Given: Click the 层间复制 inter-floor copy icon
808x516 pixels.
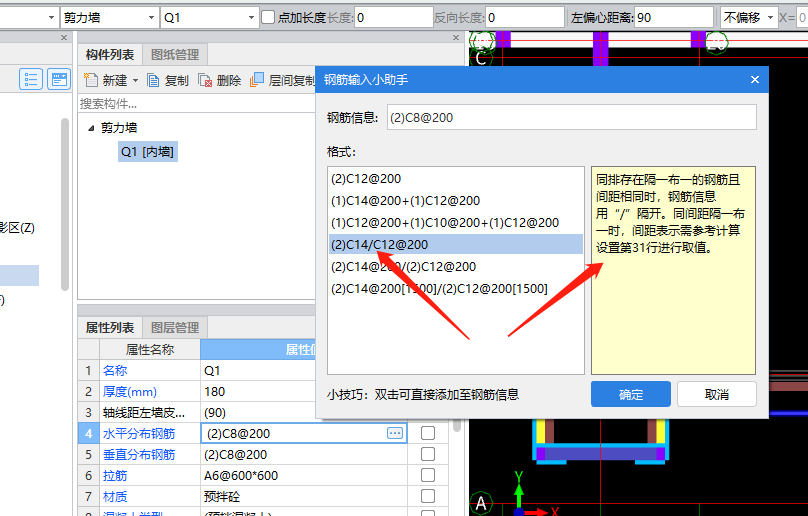Looking at the screenshot, I should (x=257, y=80).
